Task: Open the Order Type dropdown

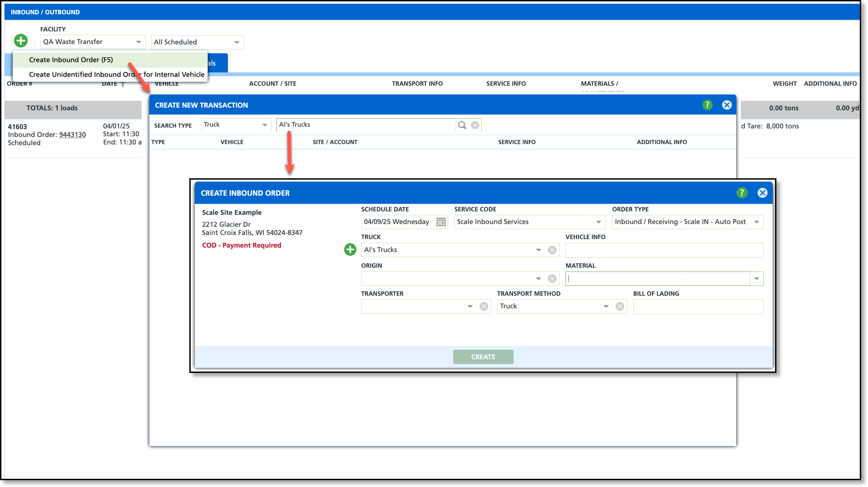Action: pos(756,222)
